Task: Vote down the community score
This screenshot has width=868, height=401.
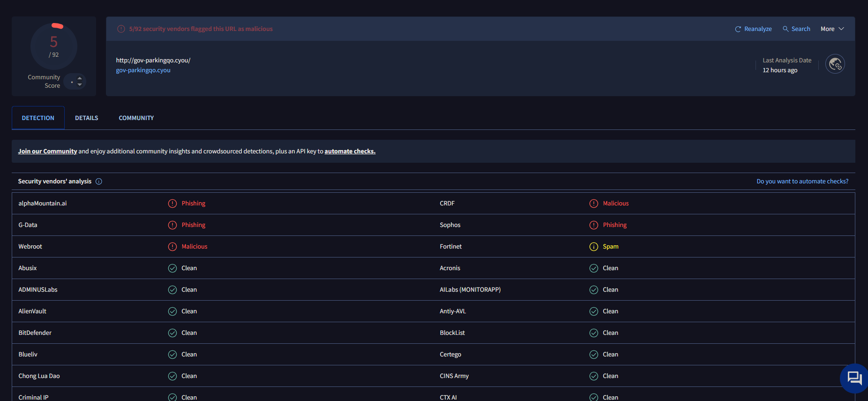Action: (80, 85)
